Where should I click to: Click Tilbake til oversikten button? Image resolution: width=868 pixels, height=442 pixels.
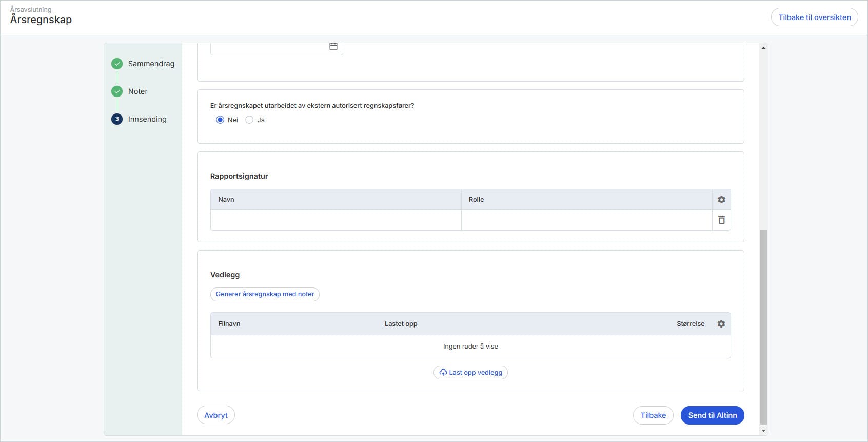pyautogui.click(x=814, y=17)
